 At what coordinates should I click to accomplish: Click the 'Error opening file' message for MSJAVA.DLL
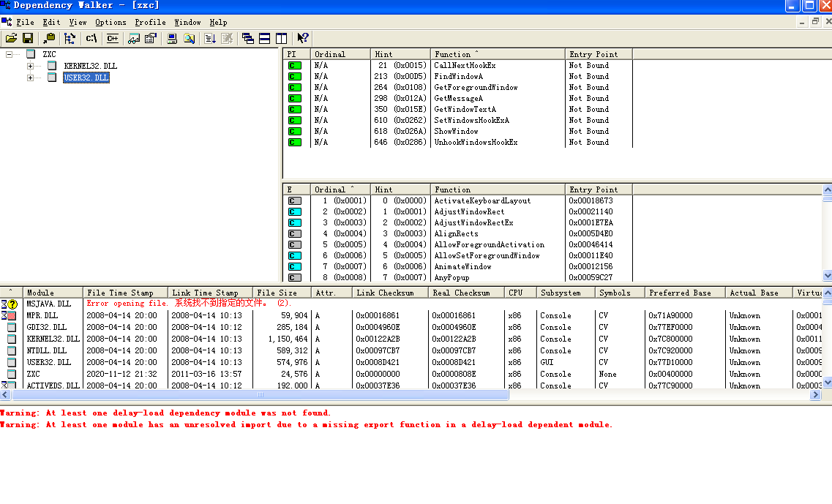coord(189,304)
